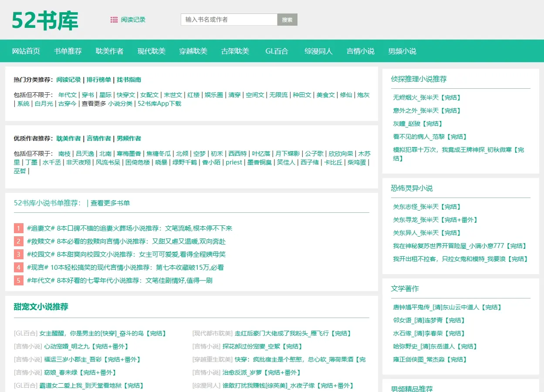Viewport: 544px width, 392px height.
Task: Open 邻女语_[清]连梦青 link
Action: [429, 320]
